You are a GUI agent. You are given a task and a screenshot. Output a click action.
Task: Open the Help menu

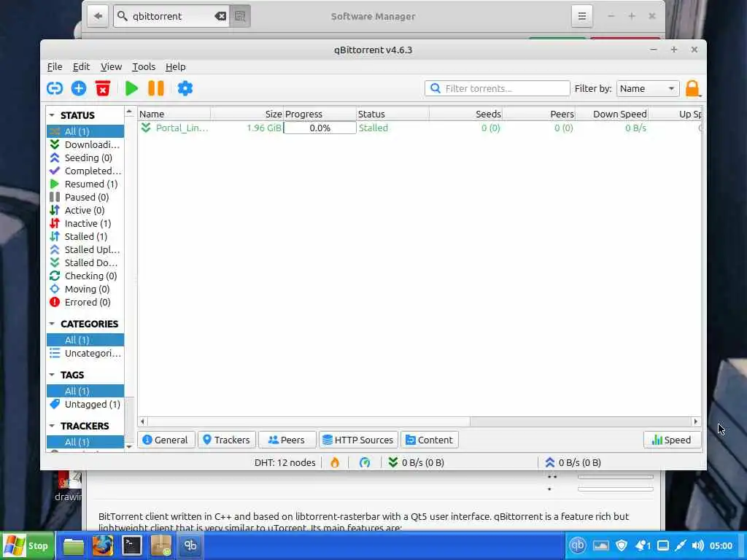[175, 66]
